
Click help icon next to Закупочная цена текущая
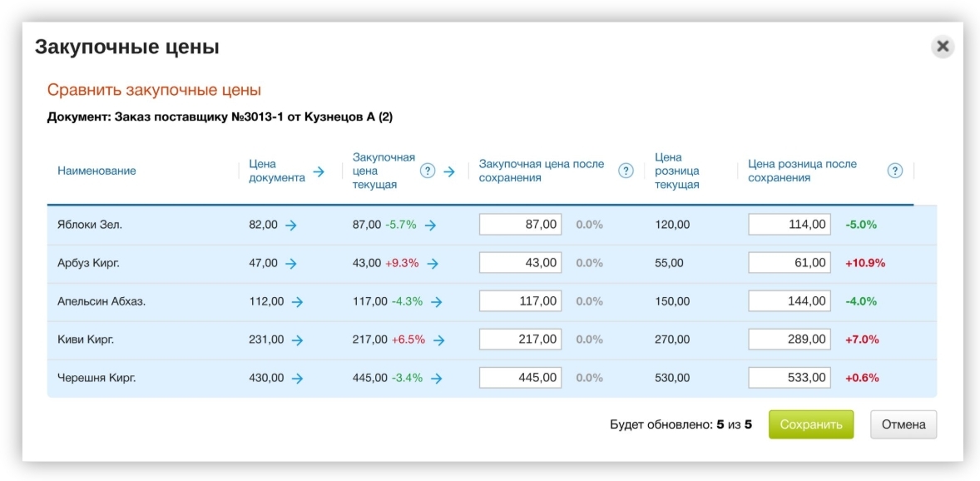428,171
